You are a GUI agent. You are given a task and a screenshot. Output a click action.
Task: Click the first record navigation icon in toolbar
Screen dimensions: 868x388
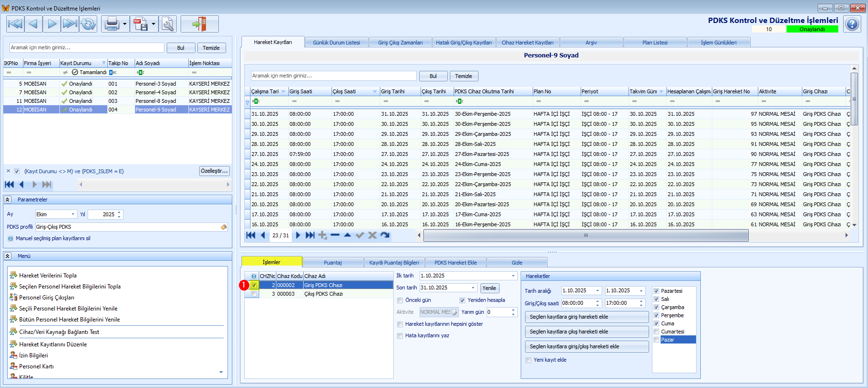coord(15,23)
